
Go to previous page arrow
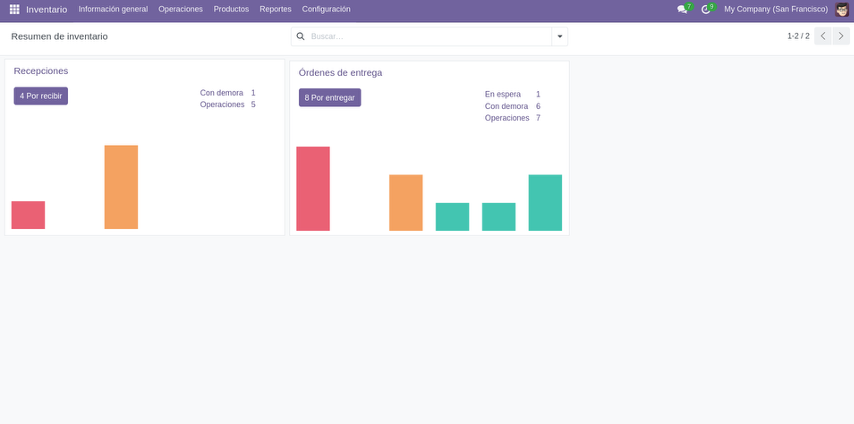click(x=823, y=36)
